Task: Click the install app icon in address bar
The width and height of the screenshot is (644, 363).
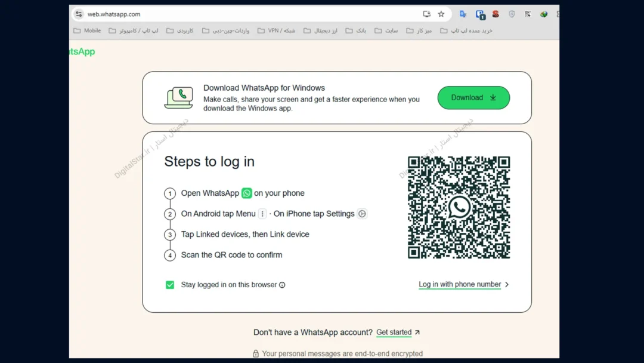Action: (427, 14)
